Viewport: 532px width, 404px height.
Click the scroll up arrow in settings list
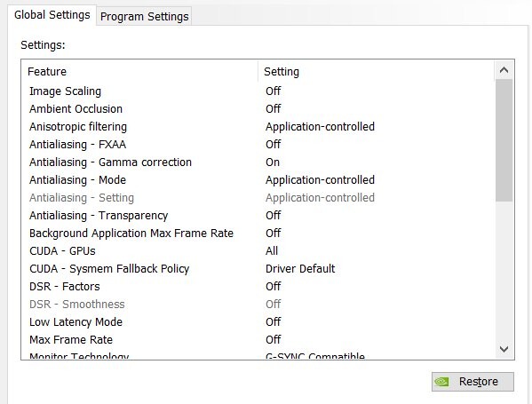(x=504, y=70)
